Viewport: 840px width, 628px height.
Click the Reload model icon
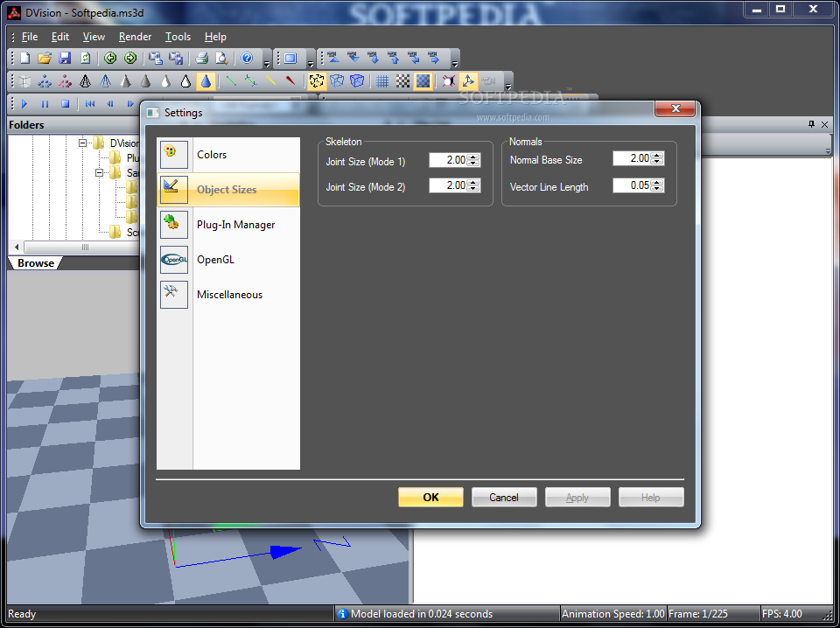85,58
